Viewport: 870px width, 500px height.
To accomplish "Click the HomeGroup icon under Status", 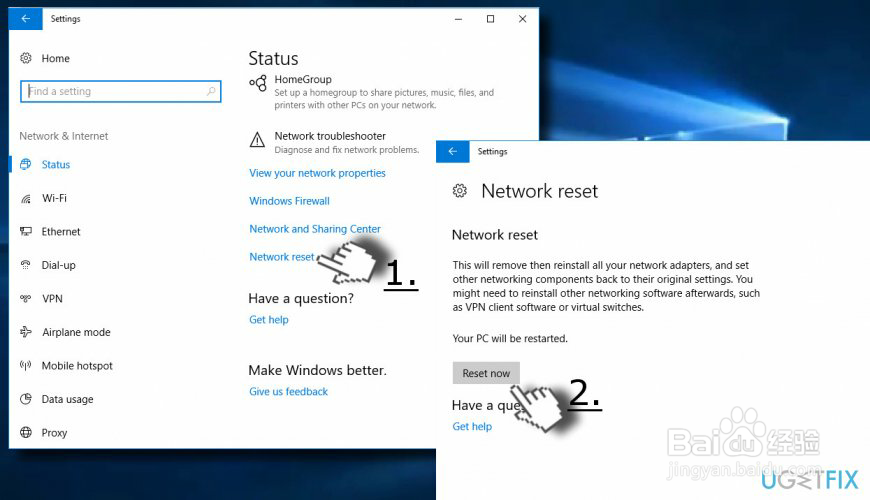I will coord(258,83).
